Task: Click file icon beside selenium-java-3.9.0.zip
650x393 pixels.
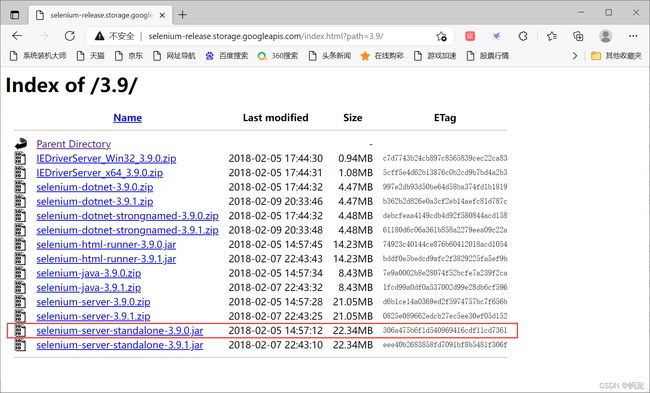Action: (x=20, y=273)
